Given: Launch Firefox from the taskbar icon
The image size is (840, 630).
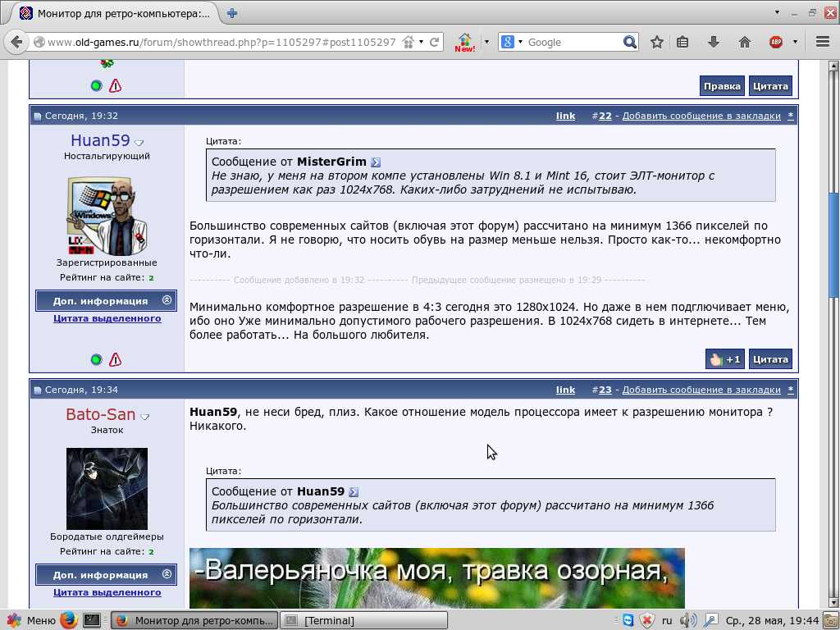Looking at the screenshot, I should 68,620.
